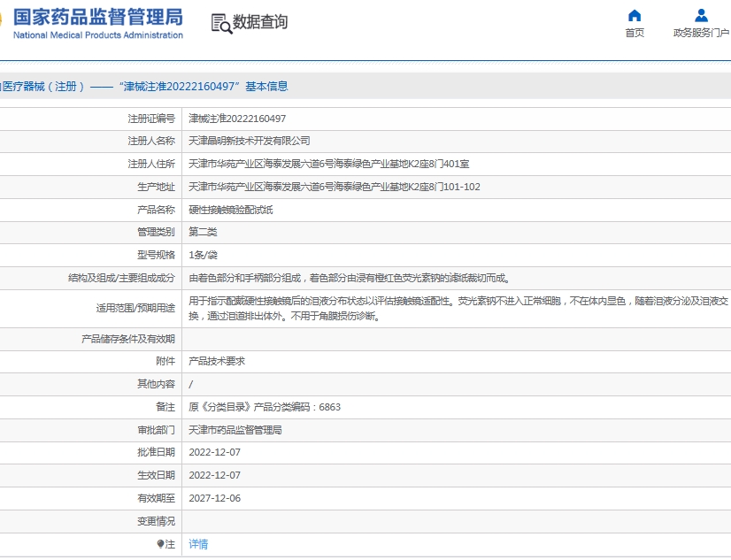Click the 注册人住所 address ending 401室
Image resolution: width=731 pixels, height=560 pixels.
328,164
